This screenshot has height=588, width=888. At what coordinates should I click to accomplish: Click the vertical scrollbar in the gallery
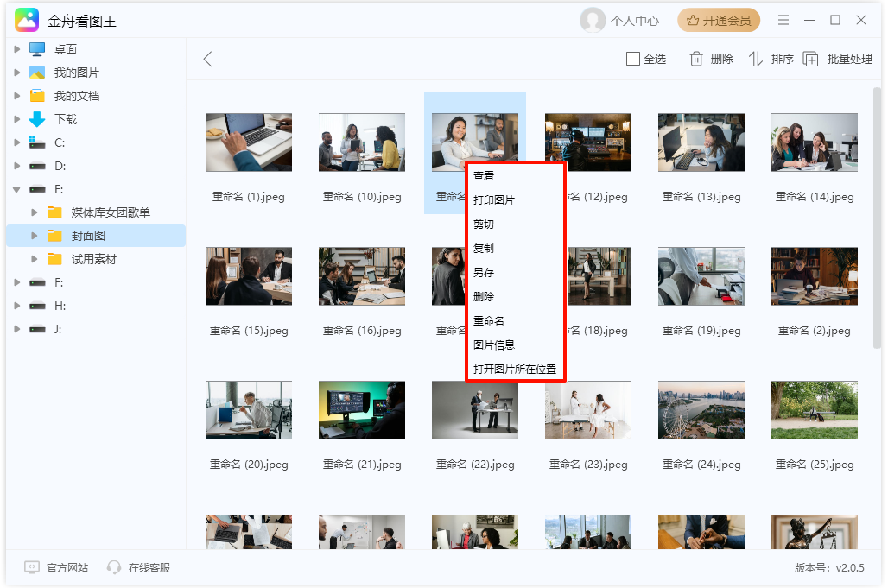[x=877, y=216]
